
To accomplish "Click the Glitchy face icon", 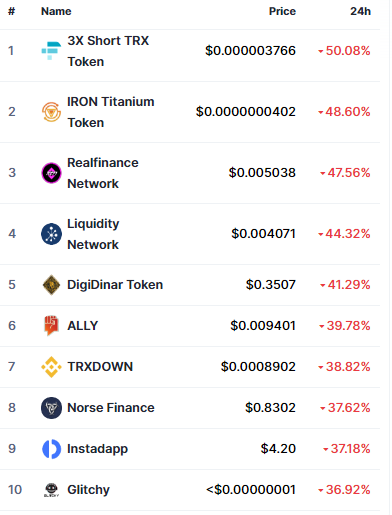I will click(51, 490).
